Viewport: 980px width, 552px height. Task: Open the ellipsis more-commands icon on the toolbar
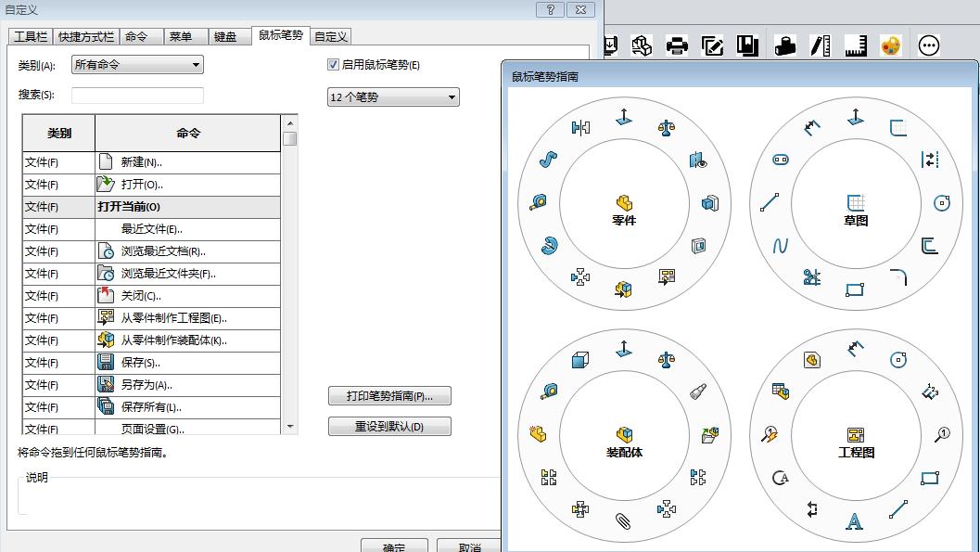click(x=928, y=44)
